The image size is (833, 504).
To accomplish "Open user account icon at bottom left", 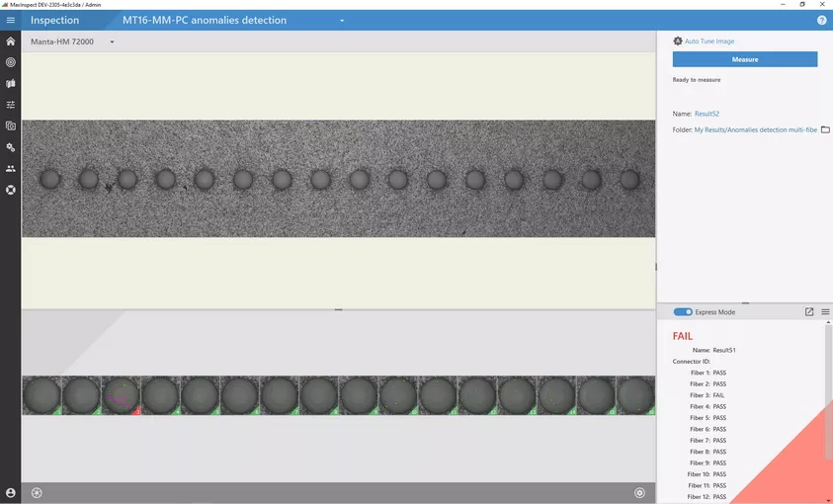I will pos(10,492).
